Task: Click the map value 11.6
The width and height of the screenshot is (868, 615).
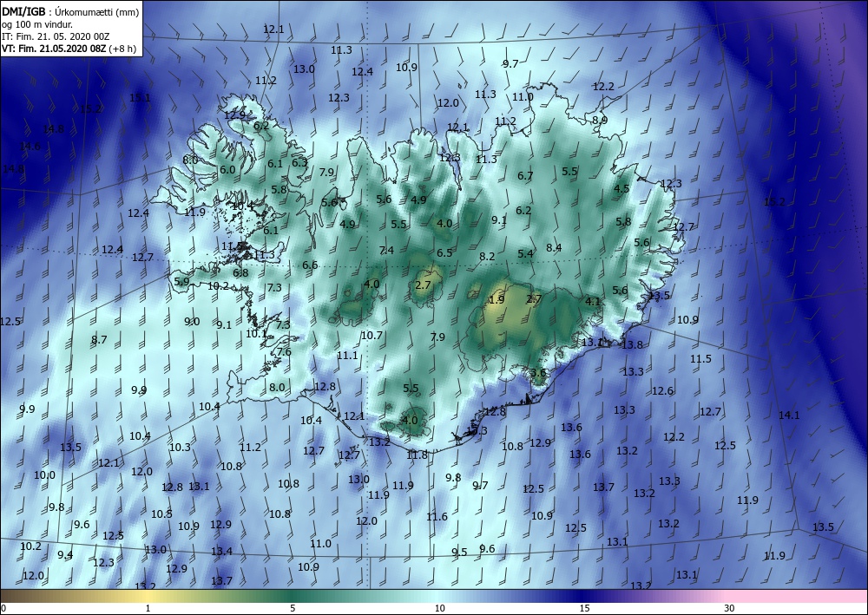Action: 437,517
